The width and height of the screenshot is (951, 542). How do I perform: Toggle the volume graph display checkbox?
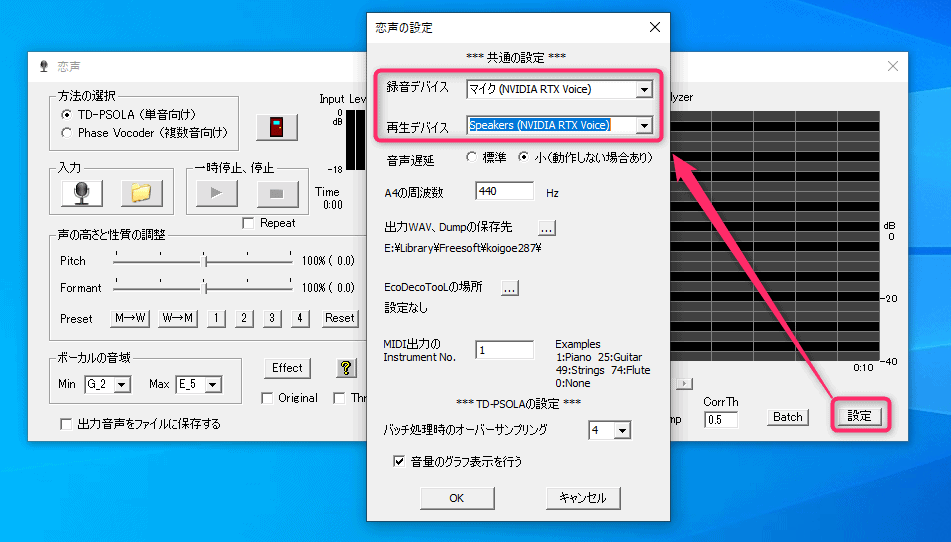[400, 462]
